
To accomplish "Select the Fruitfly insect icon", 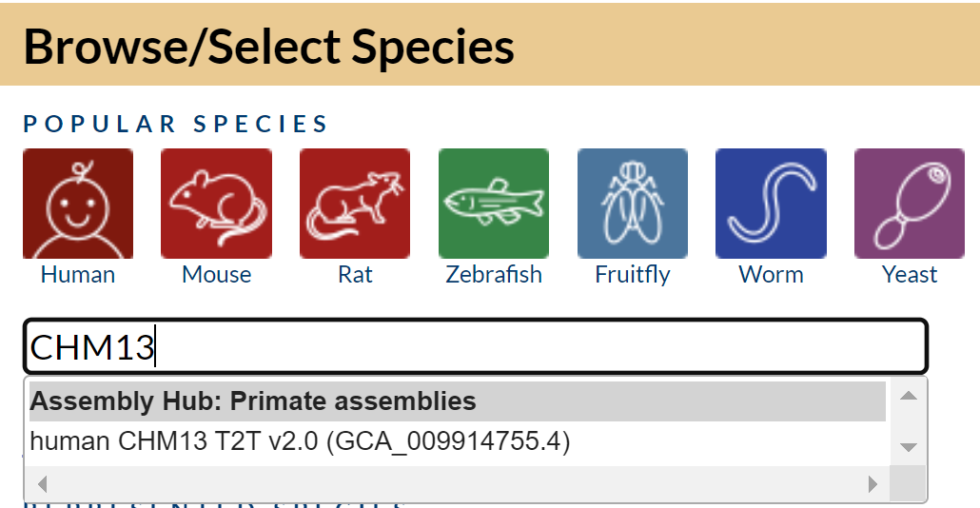I will (x=633, y=204).
